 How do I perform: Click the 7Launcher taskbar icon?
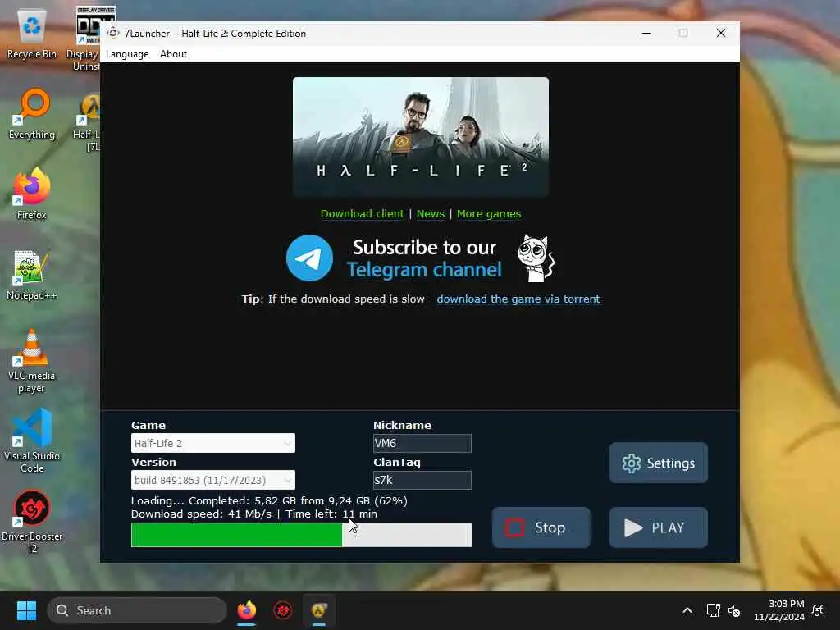click(x=319, y=610)
